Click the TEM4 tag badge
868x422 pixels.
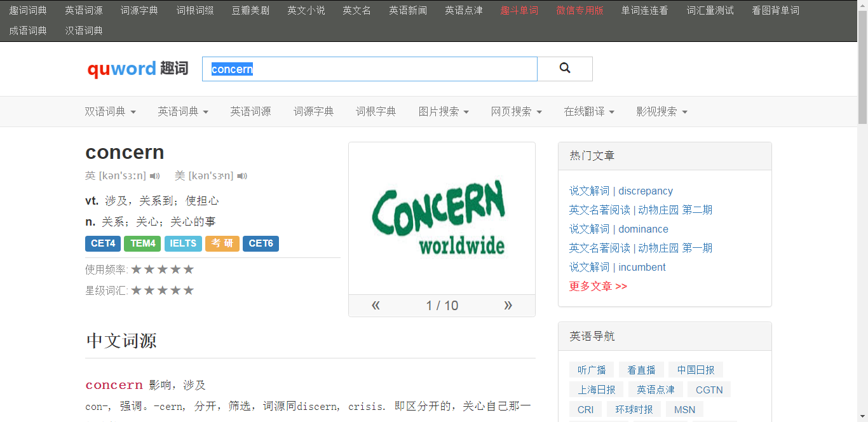pos(143,243)
